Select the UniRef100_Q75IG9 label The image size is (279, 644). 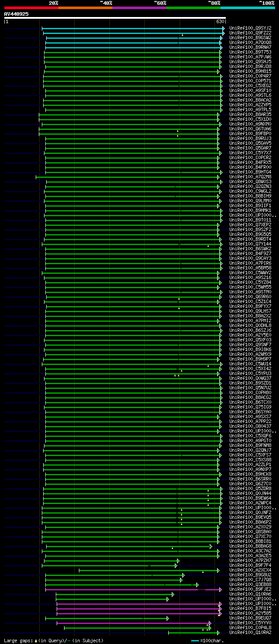pyautogui.click(x=250, y=407)
